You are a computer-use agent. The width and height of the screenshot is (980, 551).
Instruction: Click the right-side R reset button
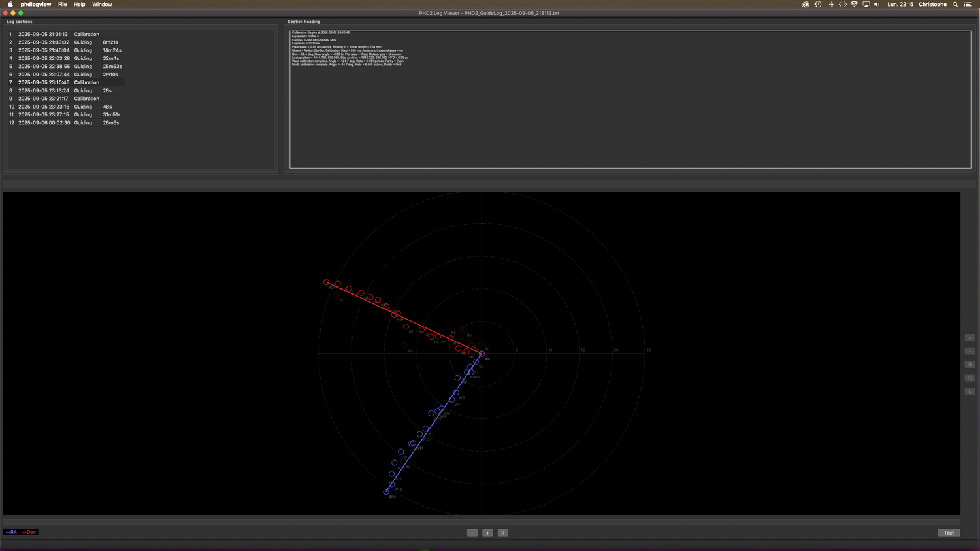[x=970, y=364]
